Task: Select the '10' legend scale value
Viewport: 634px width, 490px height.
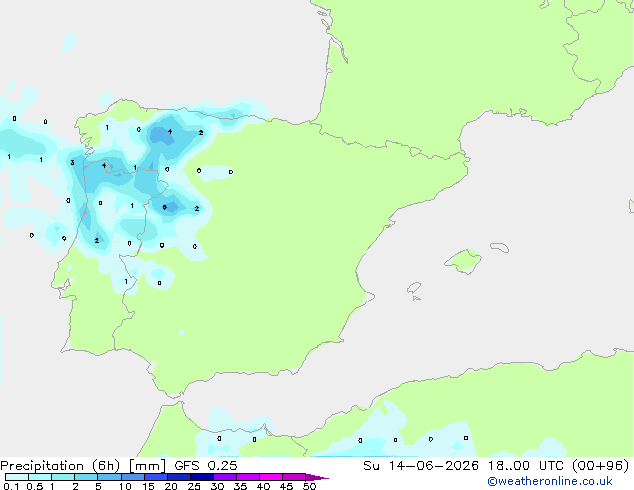Action: pos(125,486)
